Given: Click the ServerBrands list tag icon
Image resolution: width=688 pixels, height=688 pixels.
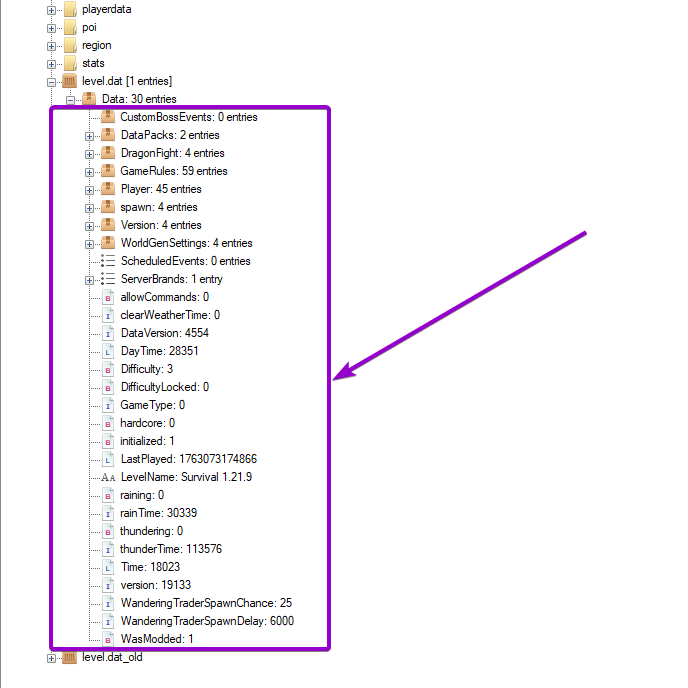Looking at the screenshot, I should 108,279.
